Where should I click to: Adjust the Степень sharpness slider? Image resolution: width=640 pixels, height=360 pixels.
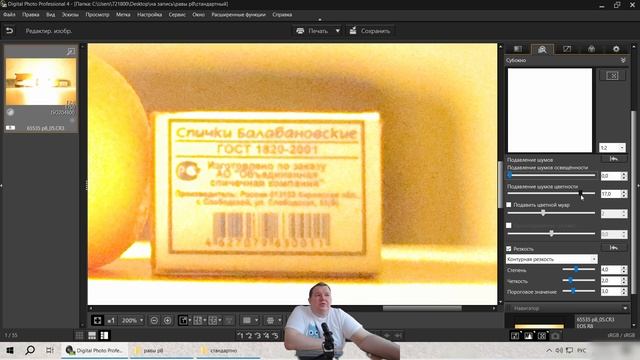578,269
